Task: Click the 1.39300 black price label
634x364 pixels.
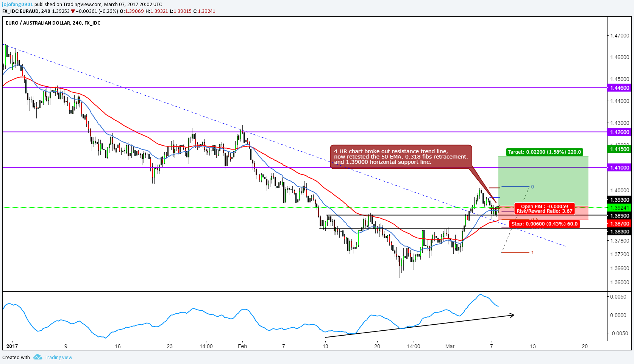Action: pyautogui.click(x=620, y=200)
